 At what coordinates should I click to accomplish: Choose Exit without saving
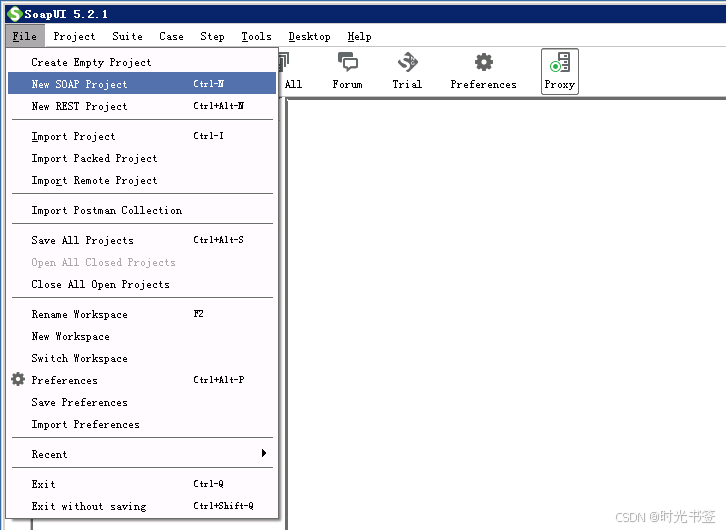tap(142, 506)
